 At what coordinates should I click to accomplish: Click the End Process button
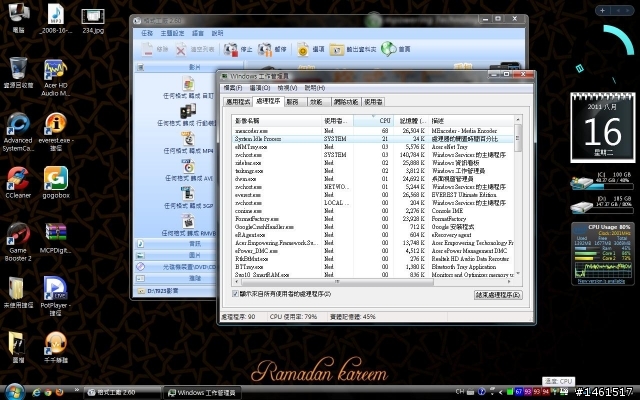(x=498, y=295)
